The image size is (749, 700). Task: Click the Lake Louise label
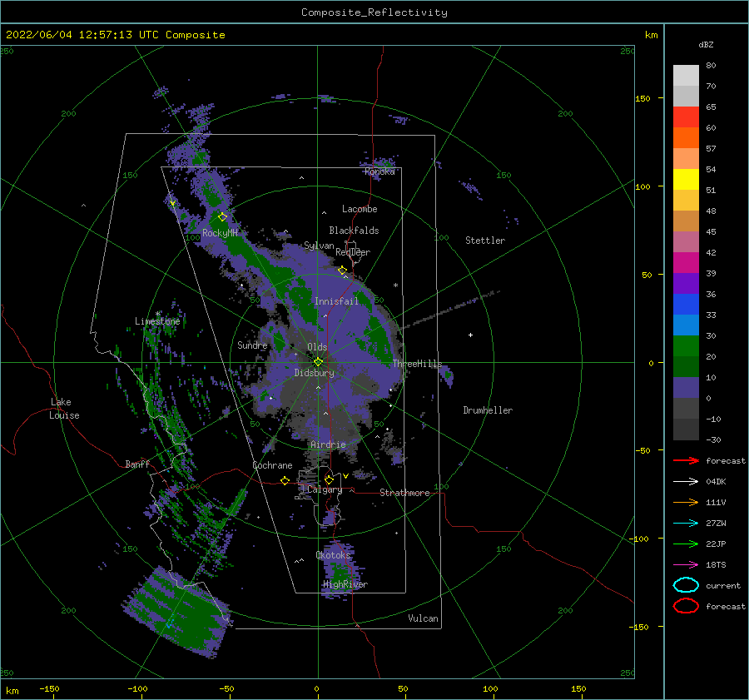click(x=64, y=409)
